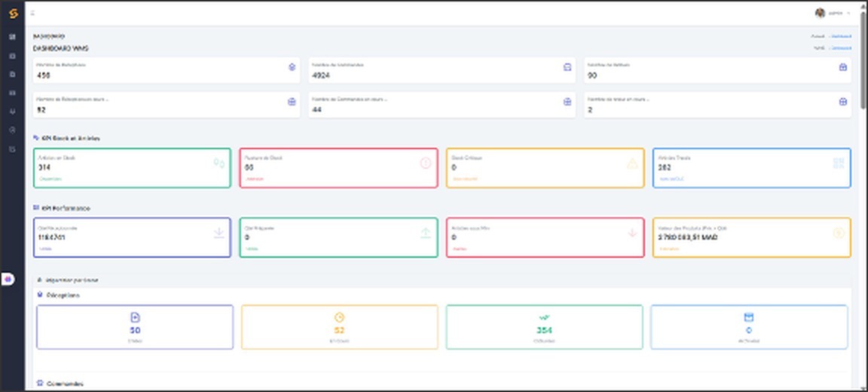Follow the lower Dashboard breadcrumb link beside DASHBOARD WMS

[842, 48]
